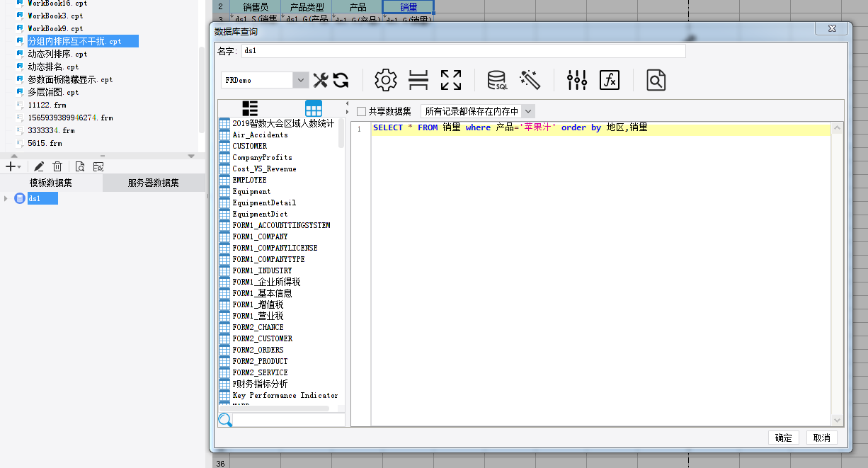Screen dimensions: 868x468
Task: Click the 名字 input field containing ds1
Action: [463, 51]
